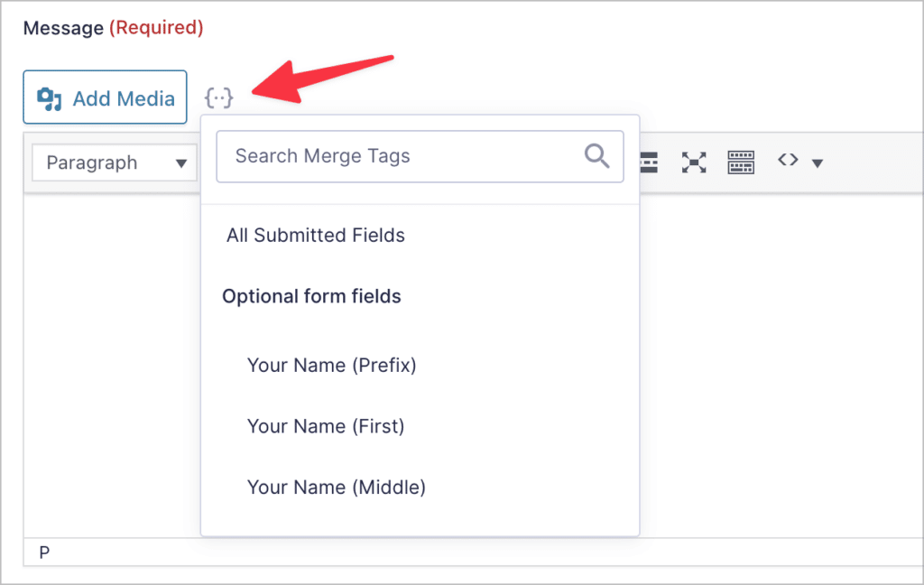Select All Submitted Fields merge tag
The width and height of the screenshot is (924, 585).
316,236
